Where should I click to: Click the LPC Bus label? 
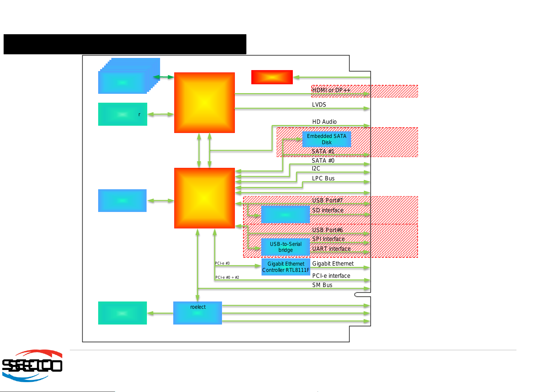tap(323, 178)
